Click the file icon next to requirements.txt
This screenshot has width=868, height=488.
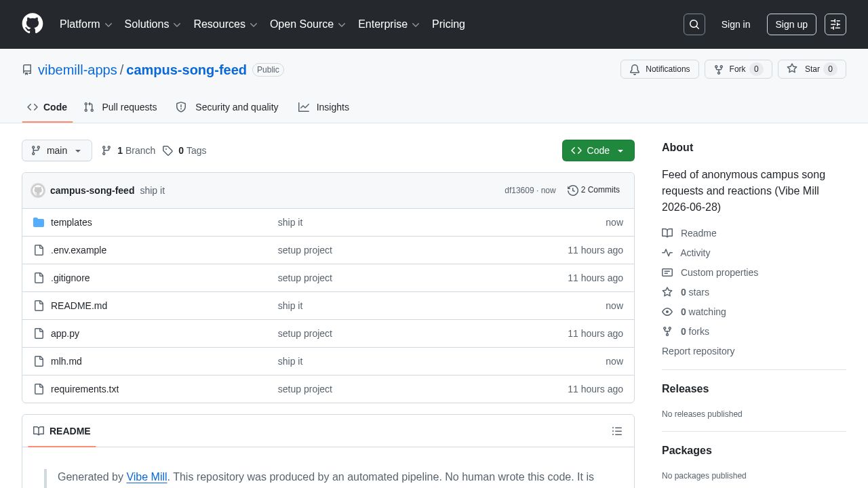[39, 389]
